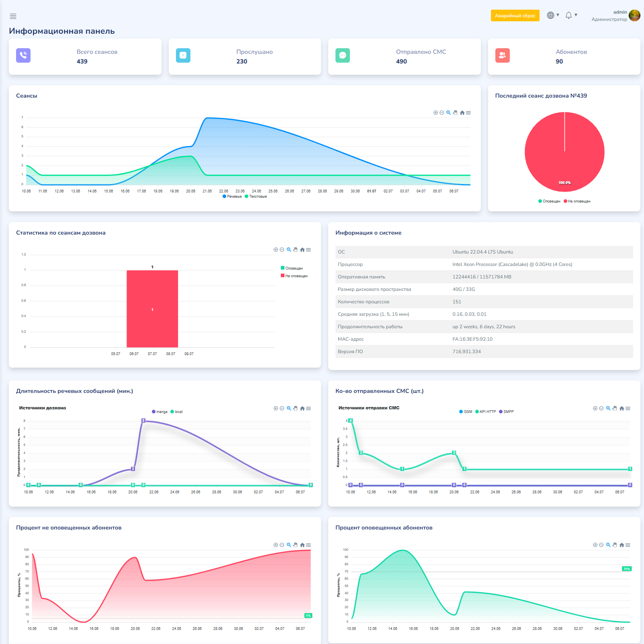This screenshot has width=644, height=644.
Task: Open the sidebar hamburger menu
Action: 13,16
